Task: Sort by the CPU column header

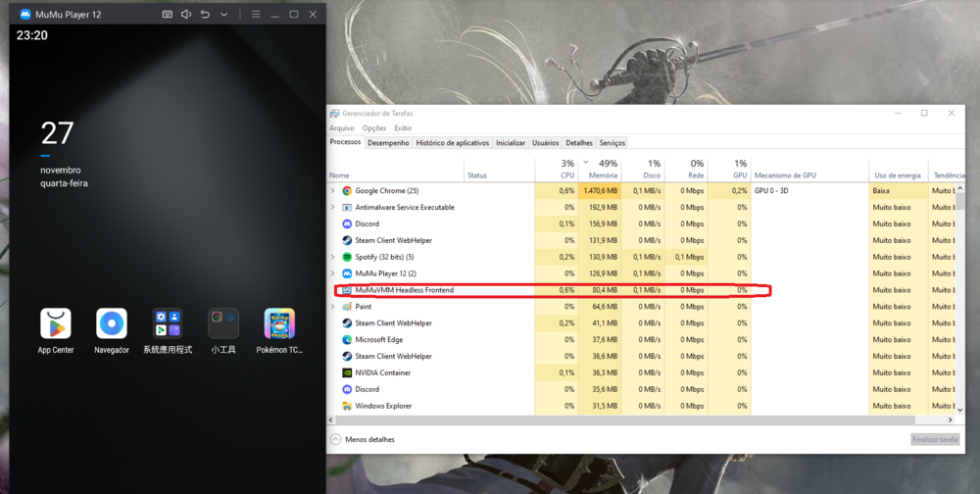Action: (557, 169)
